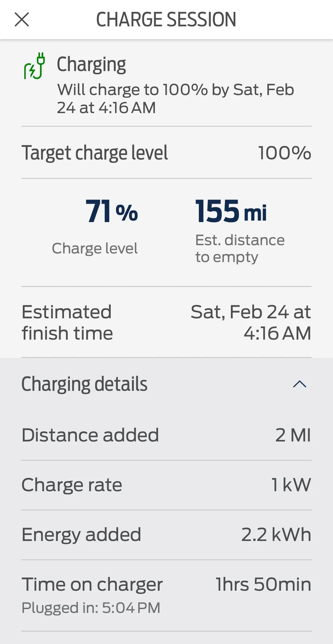333x644 pixels.
Task: Tap the 155 mi distance estimate
Action: pyautogui.click(x=231, y=211)
